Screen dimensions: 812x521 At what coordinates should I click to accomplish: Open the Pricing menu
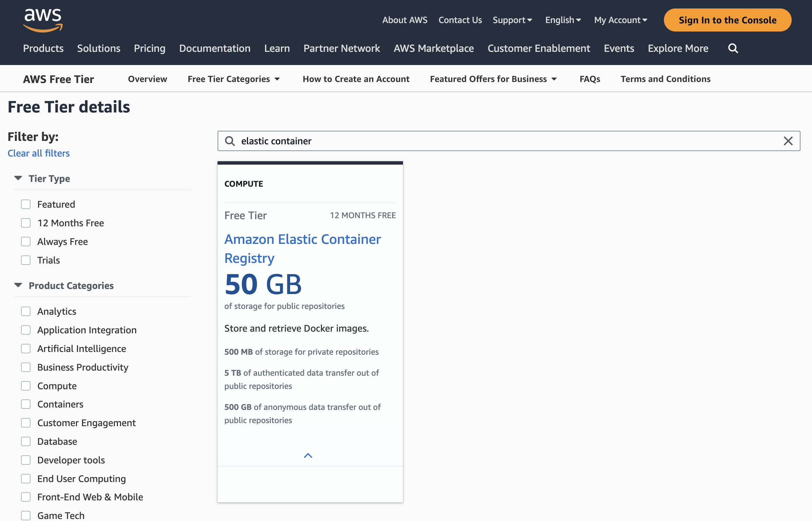(149, 48)
